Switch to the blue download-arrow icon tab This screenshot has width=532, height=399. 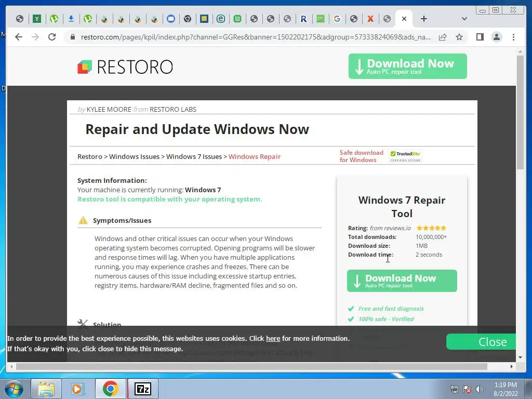point(71,19)
